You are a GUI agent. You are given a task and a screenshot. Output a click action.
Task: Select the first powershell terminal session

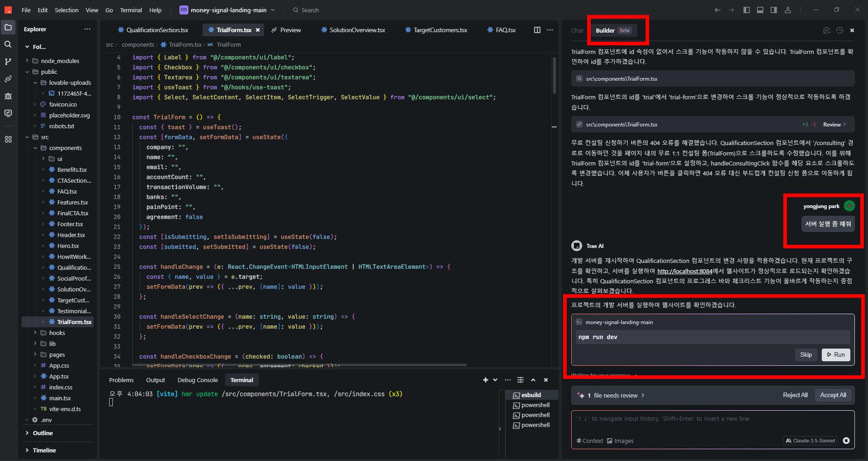531,405
